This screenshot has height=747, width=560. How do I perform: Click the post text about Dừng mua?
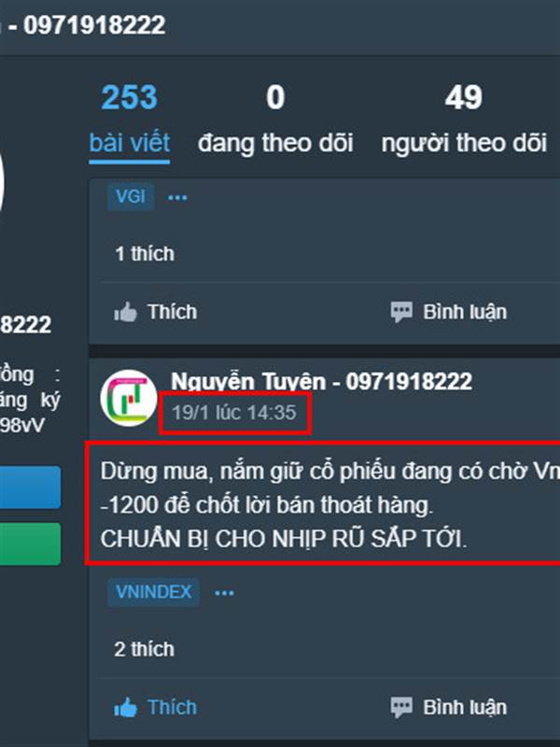(330, 504)
